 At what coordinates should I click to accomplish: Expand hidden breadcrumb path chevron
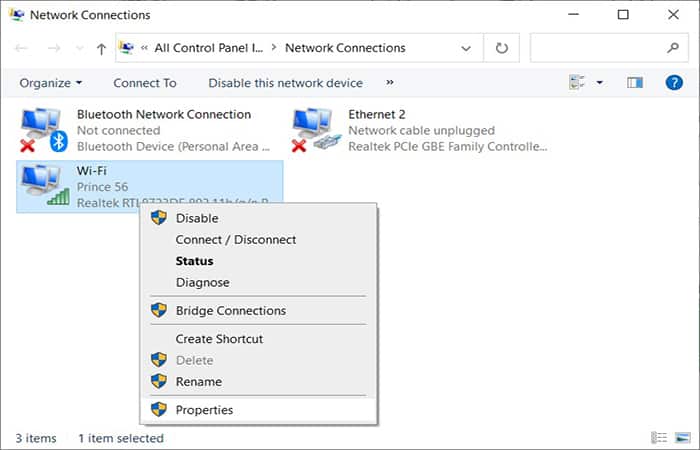click(144, 48)
